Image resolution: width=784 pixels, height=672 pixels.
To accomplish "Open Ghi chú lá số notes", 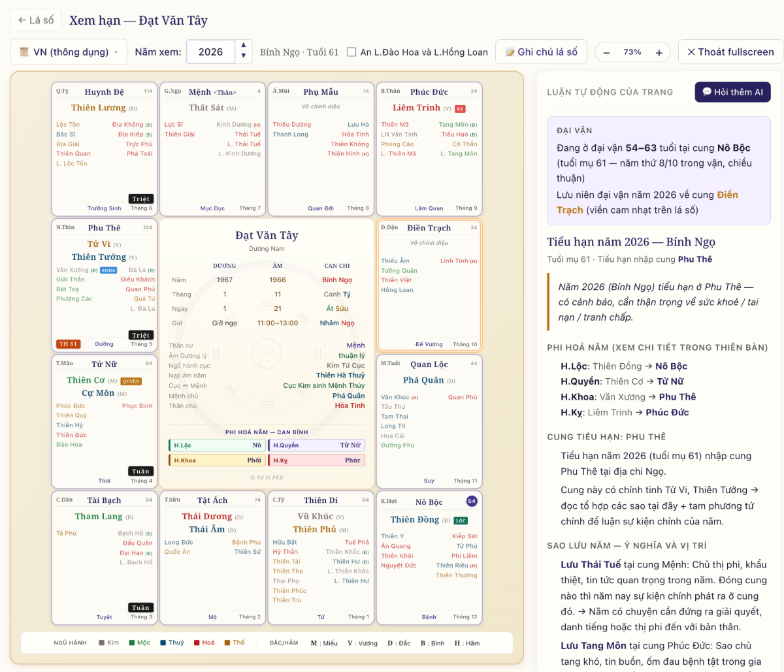I will pyautogui.click(x=541, y=52).
